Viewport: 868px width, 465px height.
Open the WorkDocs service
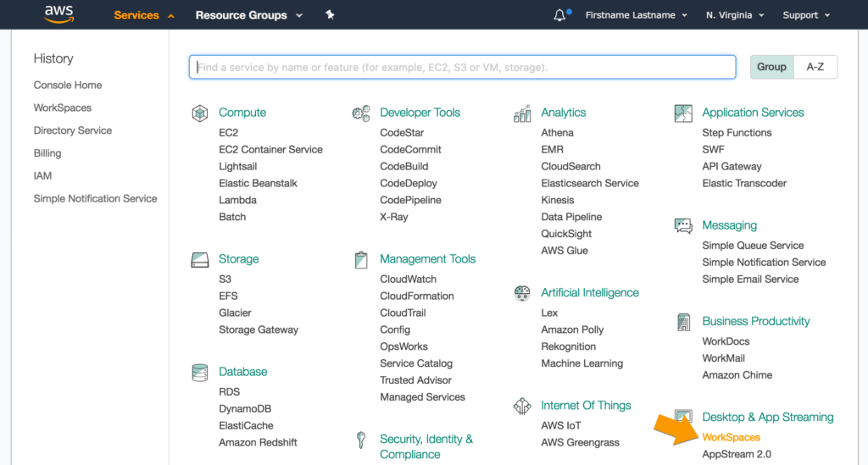click(x=726, y=341)
